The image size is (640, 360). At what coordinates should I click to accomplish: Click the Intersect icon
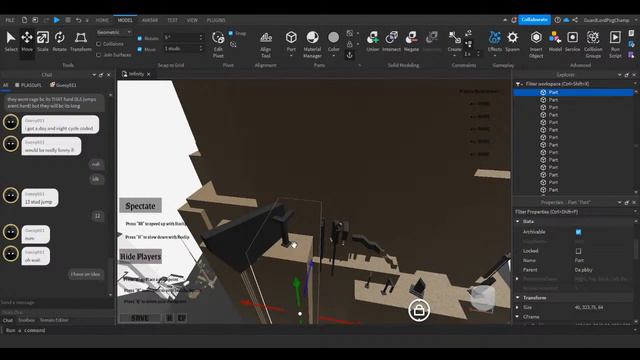tap(391, 41)
